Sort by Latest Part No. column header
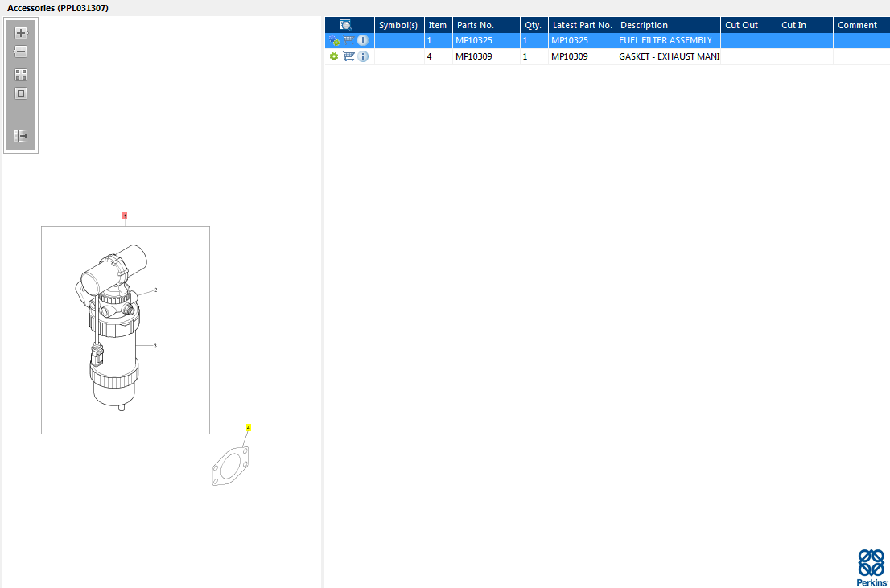 [x=583, y=25]
